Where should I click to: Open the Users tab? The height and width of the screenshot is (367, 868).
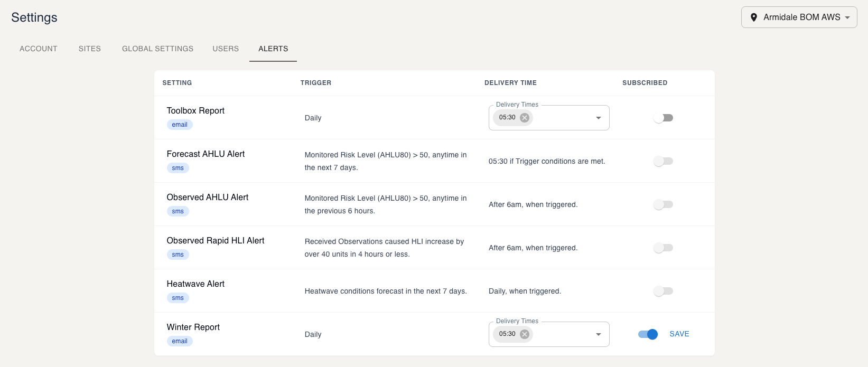pos(226,49)
